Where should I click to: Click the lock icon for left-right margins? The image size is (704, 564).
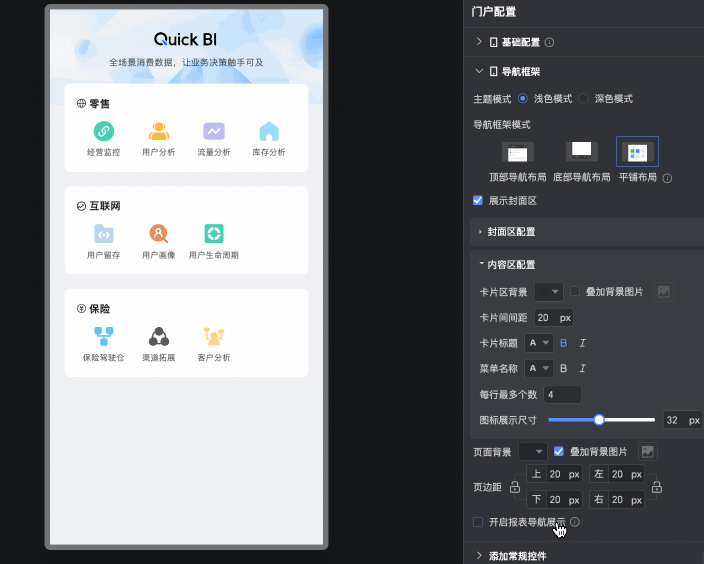coord(657,487)
